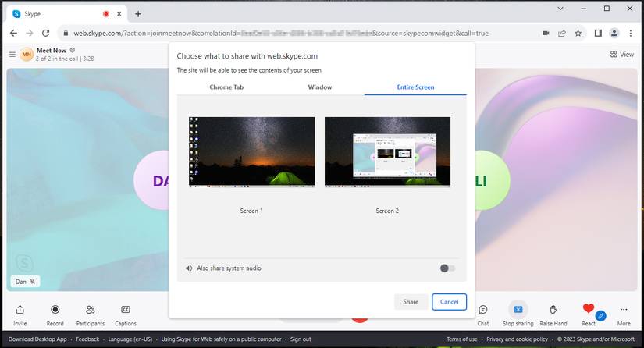Turn on Captions
The width and height of the screenshot is (644, 348).
126,310
